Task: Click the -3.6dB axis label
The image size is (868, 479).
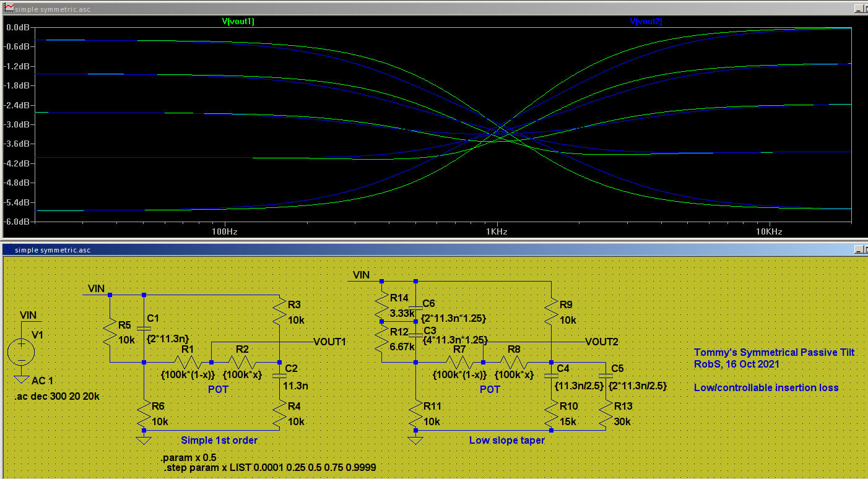Action: 18,144
